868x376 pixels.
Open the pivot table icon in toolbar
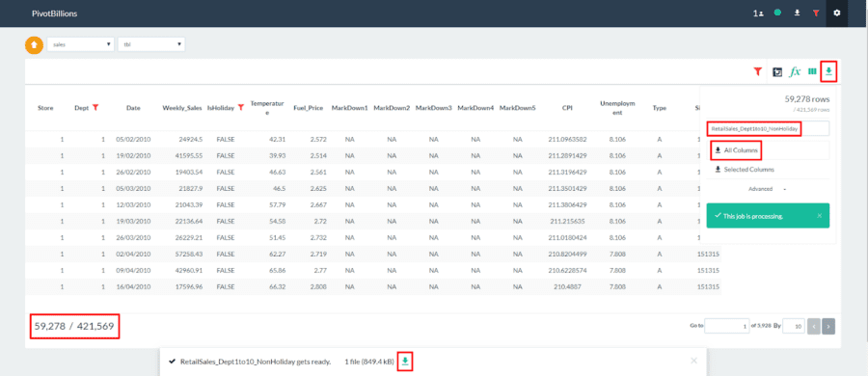pyautogui.click(x=777, y=71)
